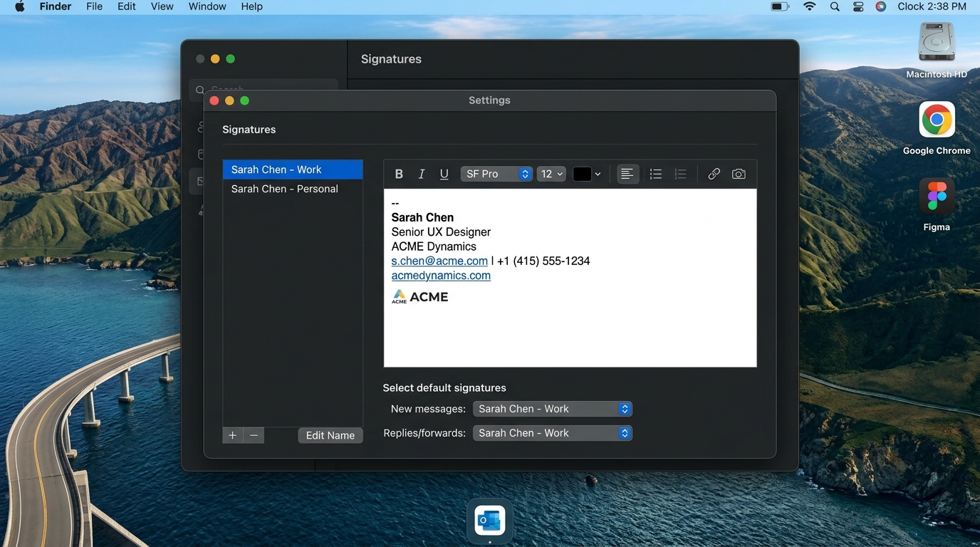Select Sarah Chen - Work in signature list
Image resolution: width=980 pixels, height=547 pixels.
tap(293, 170)
